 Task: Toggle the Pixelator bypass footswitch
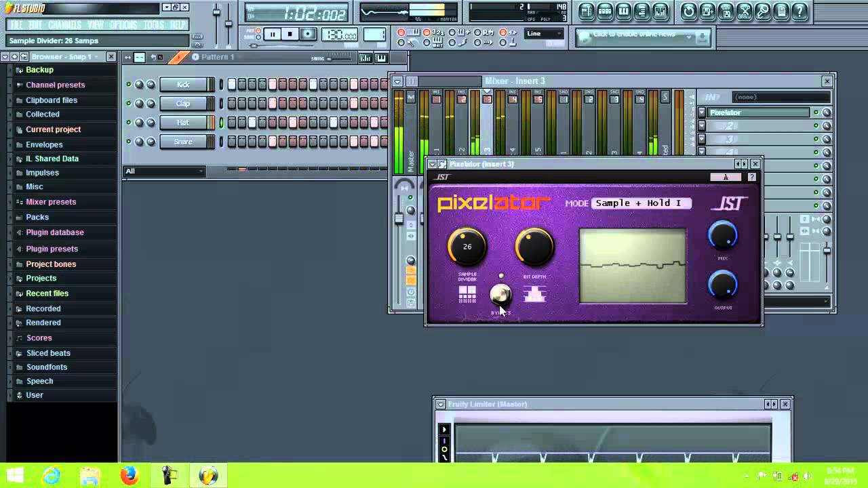(x=500, y=294)
